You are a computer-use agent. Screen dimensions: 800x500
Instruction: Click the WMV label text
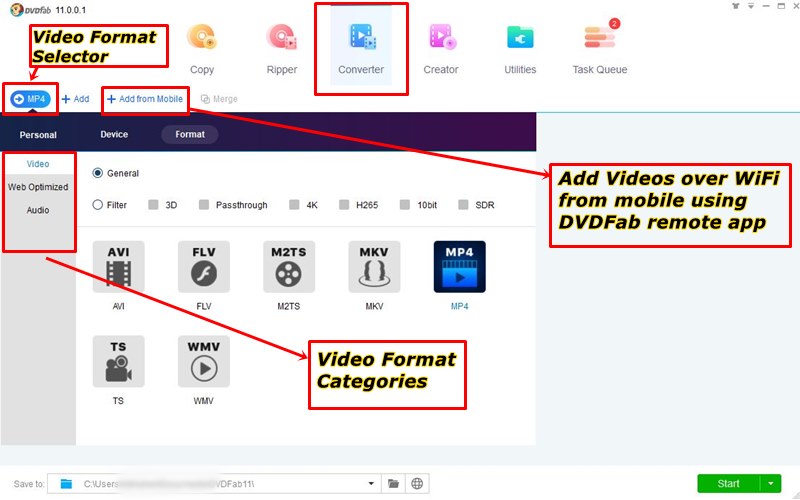click(x=204, y=401)
